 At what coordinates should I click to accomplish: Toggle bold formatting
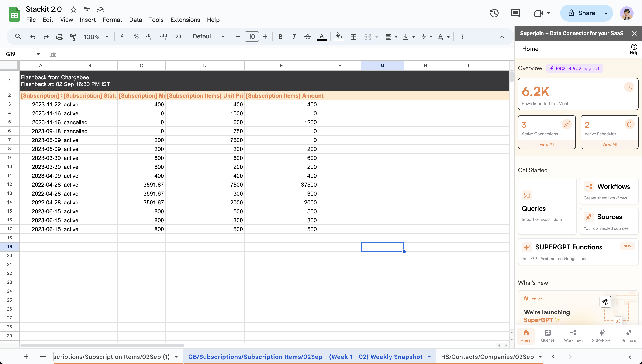(x=280, y=37)
